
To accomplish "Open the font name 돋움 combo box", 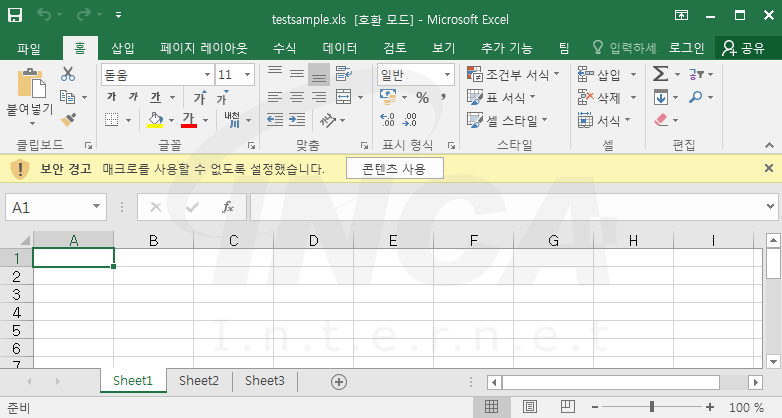I will (158, 75).
